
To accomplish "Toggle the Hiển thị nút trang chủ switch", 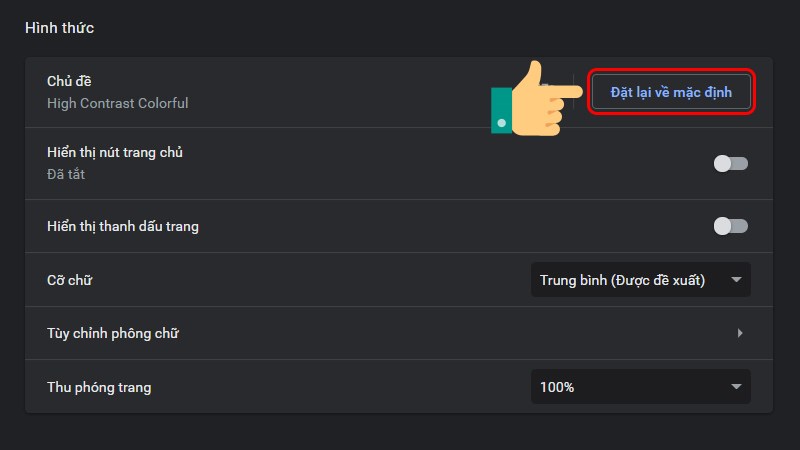I will pyautogui.click(x=730, y=163).
